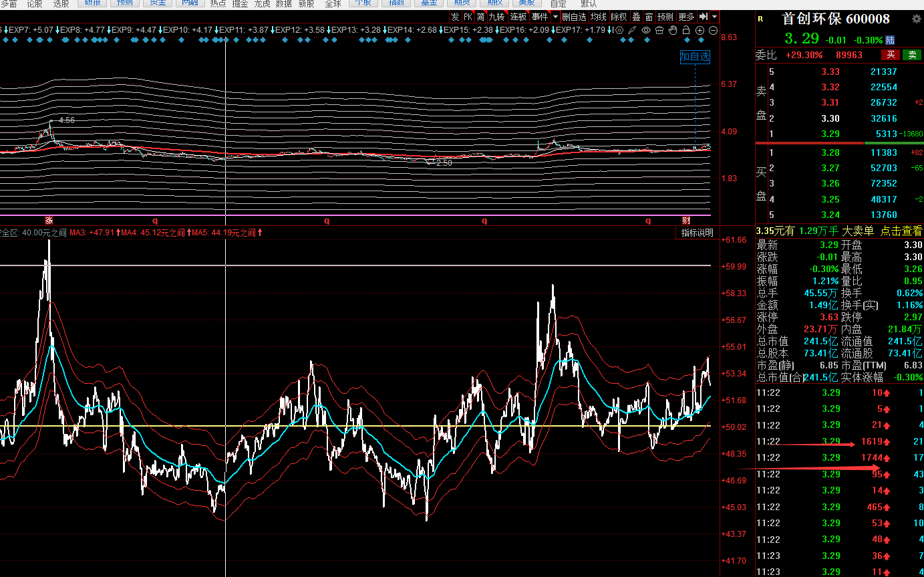Open chart indicator settings gear icon
The height and width of the screenshot is (577, 924).
(619, 30)
